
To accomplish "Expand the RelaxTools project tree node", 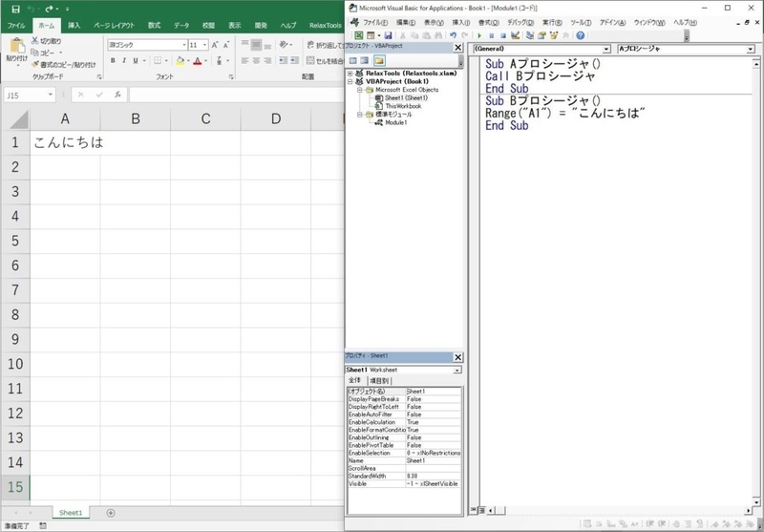I will [x=350, y=74].
